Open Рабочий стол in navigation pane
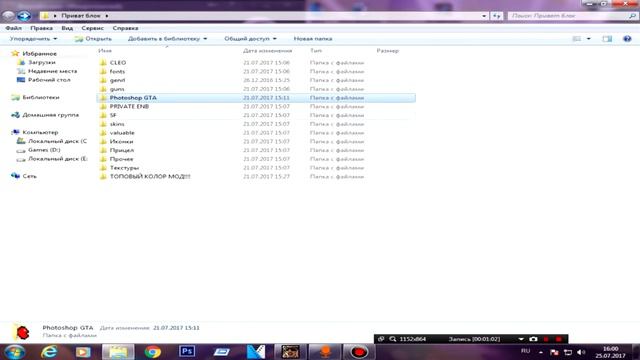The height and width of the screenshot is (360, 640). coord(49,80)
